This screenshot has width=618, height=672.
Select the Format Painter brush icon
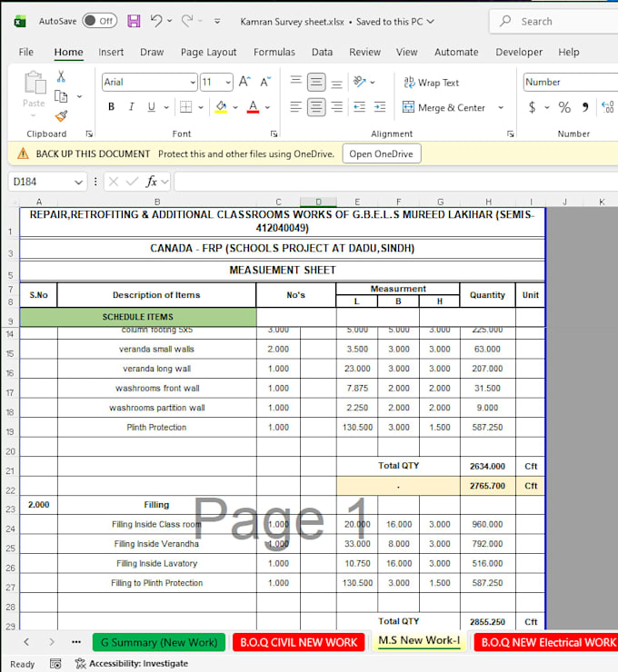(x=61, y=115)
